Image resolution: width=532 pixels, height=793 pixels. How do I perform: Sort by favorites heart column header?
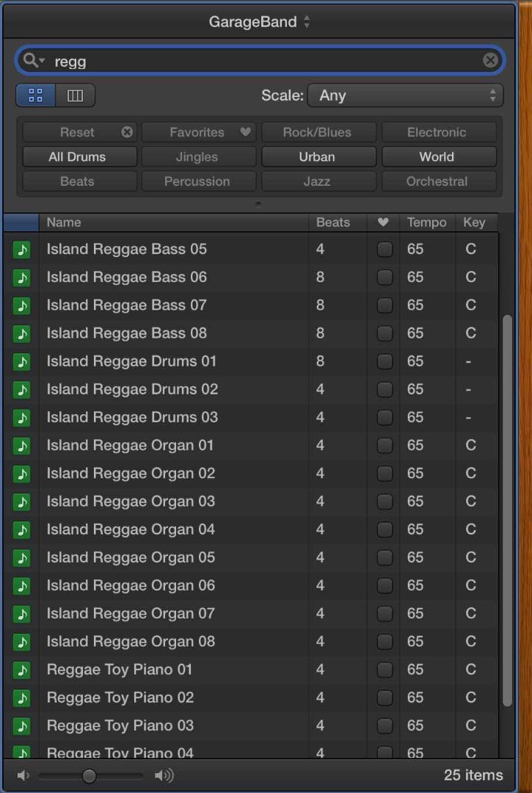(x=383, y=222)
